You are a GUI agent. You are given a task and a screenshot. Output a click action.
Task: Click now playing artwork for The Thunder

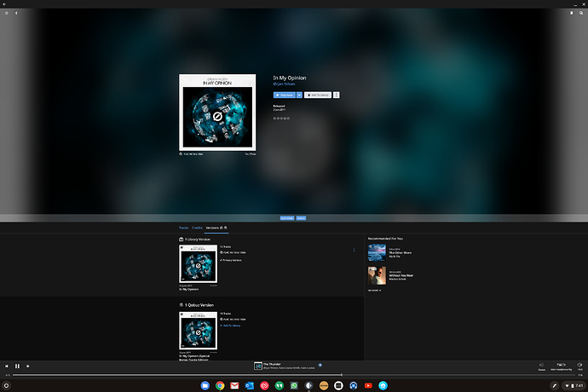point(258,366)
